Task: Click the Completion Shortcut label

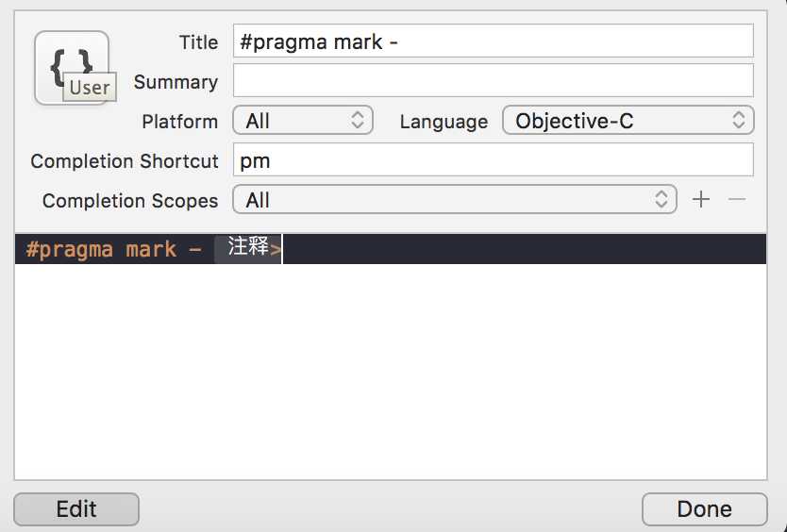Action: point(125,161)
